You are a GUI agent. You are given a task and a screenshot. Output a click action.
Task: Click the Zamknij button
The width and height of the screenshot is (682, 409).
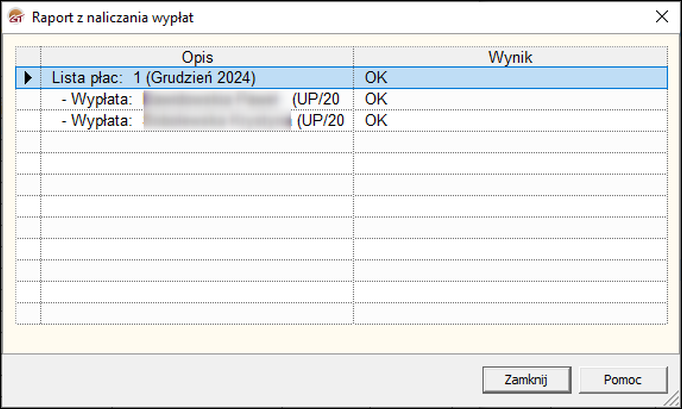(526, 379)
